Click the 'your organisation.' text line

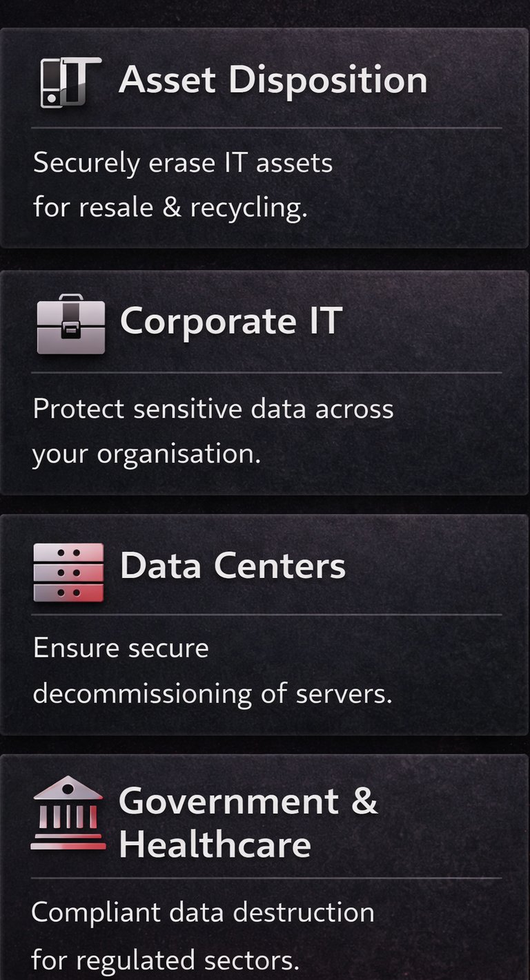(x=147, y=454)
